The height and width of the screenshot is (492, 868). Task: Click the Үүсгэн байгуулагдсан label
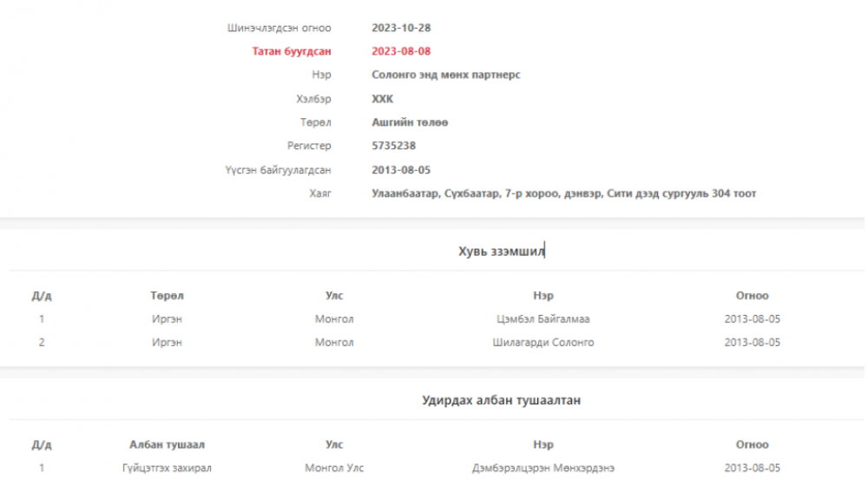coord(278,170)
